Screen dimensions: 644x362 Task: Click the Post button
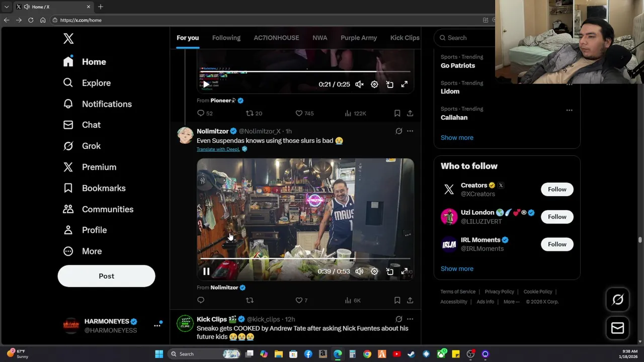[106, 276]
